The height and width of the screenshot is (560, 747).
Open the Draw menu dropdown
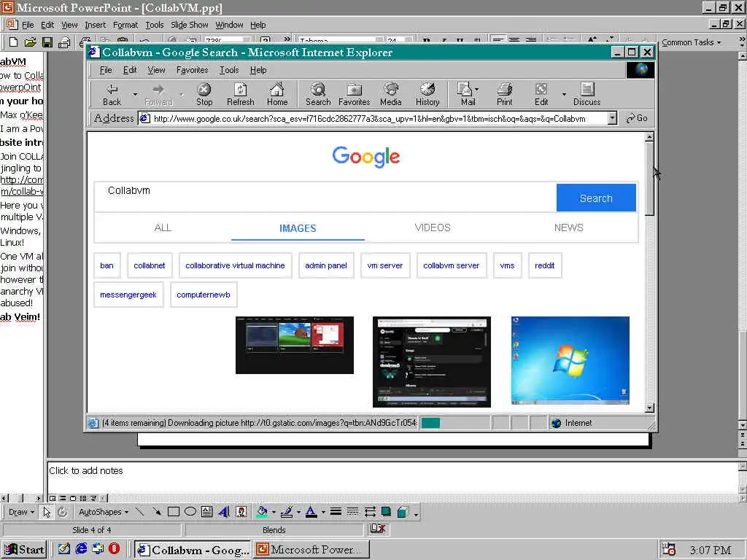[x=21, y=512]
